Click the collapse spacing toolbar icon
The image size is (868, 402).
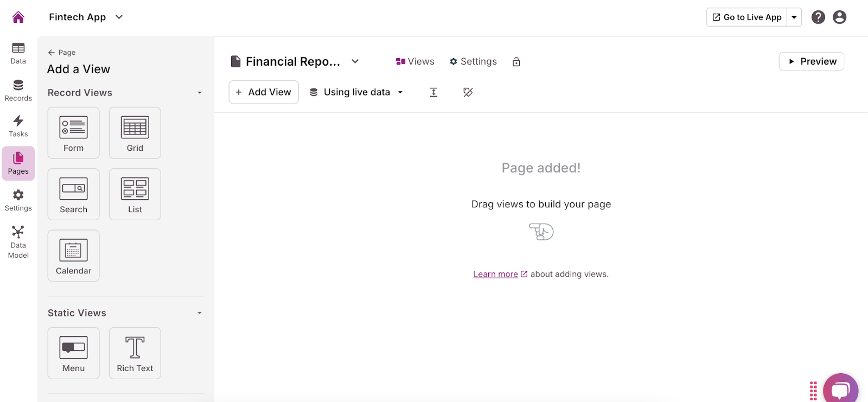(x=433, y=92)
